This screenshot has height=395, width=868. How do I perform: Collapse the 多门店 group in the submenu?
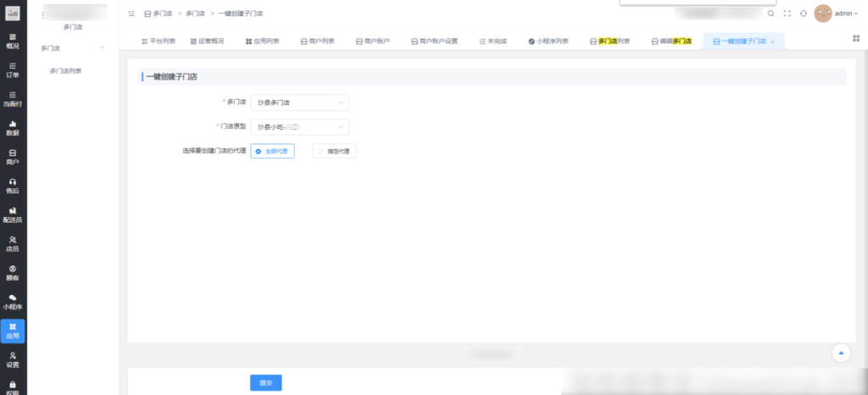[x=102, y=48]
